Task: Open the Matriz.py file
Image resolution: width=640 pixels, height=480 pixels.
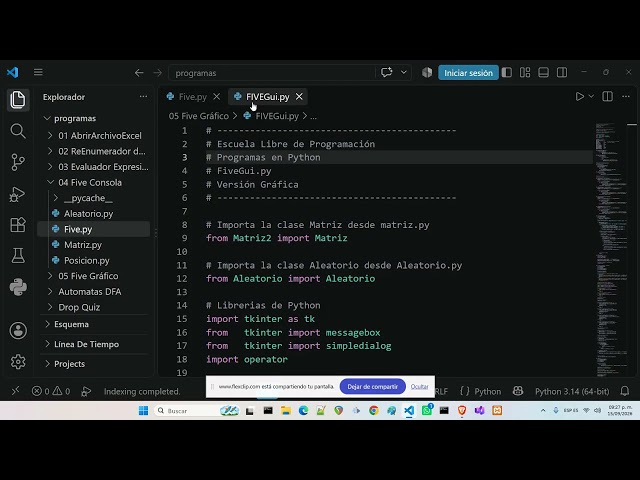Action: (x=82, y=245)
